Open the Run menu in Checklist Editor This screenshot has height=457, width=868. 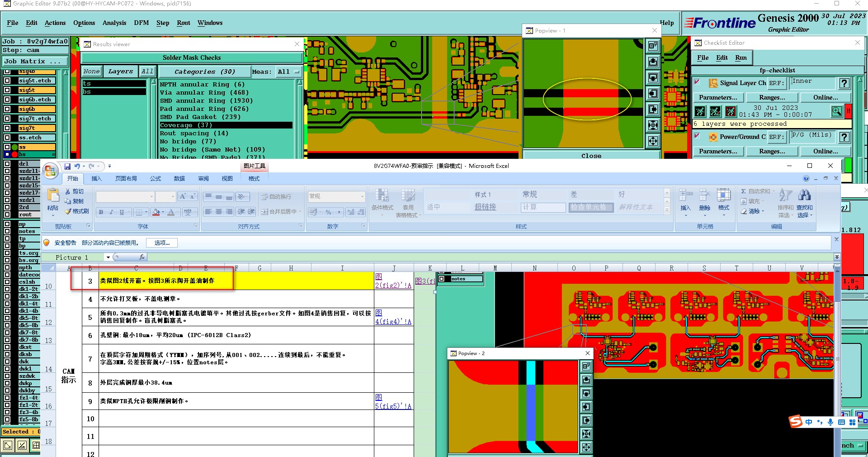coord(741,57)
